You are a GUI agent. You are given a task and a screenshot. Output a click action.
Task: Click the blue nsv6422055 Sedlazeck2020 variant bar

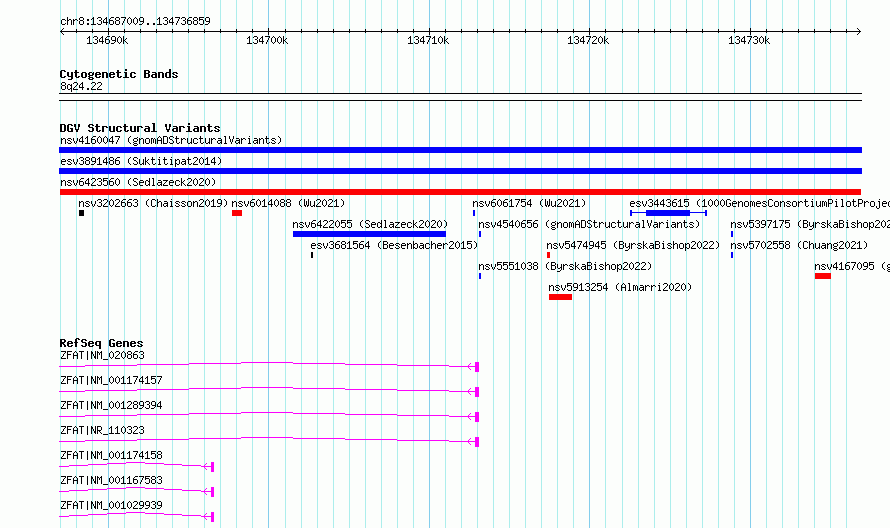[x=370, y=234]
